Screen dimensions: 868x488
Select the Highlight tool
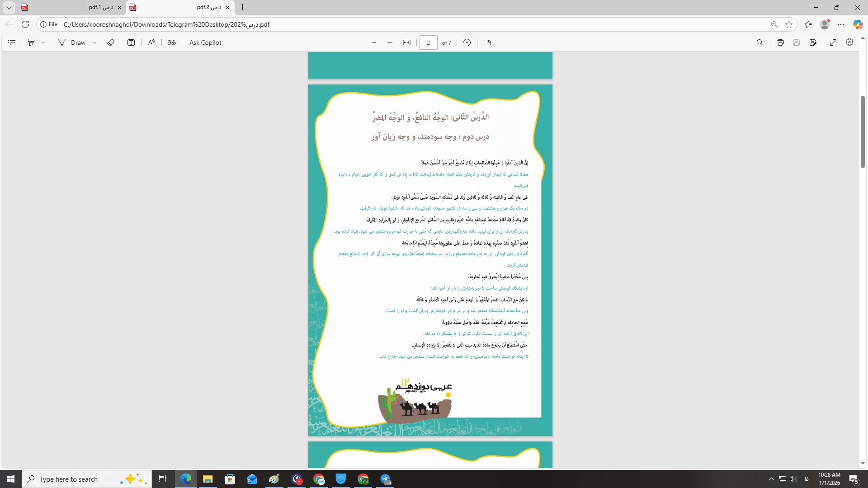pyautogui.click(x=31, y=42)
